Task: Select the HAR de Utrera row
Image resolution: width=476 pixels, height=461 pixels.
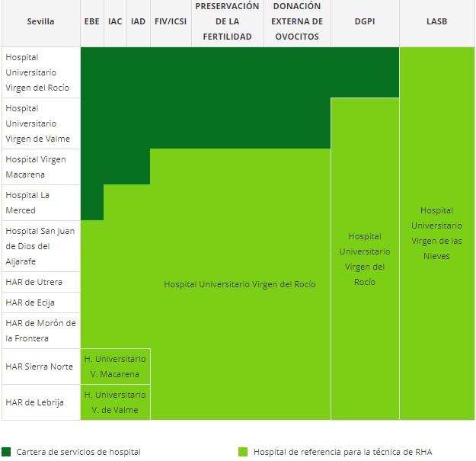Action: point(40,282)
